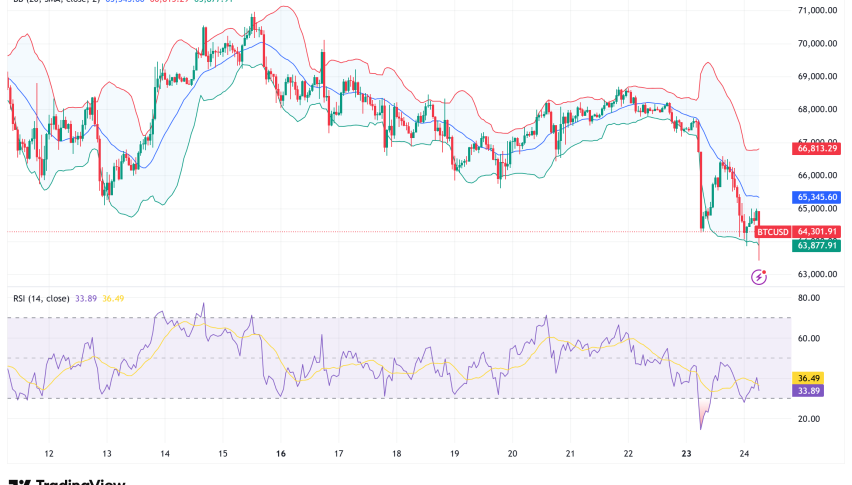Click the 12 date on the time axis

click(49, 453)
